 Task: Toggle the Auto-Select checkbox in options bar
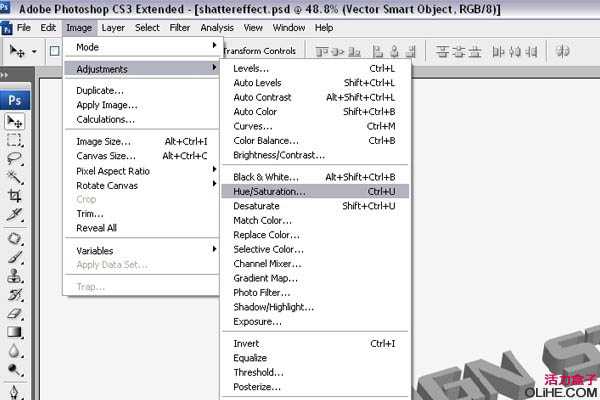click(x=55, y=50)
